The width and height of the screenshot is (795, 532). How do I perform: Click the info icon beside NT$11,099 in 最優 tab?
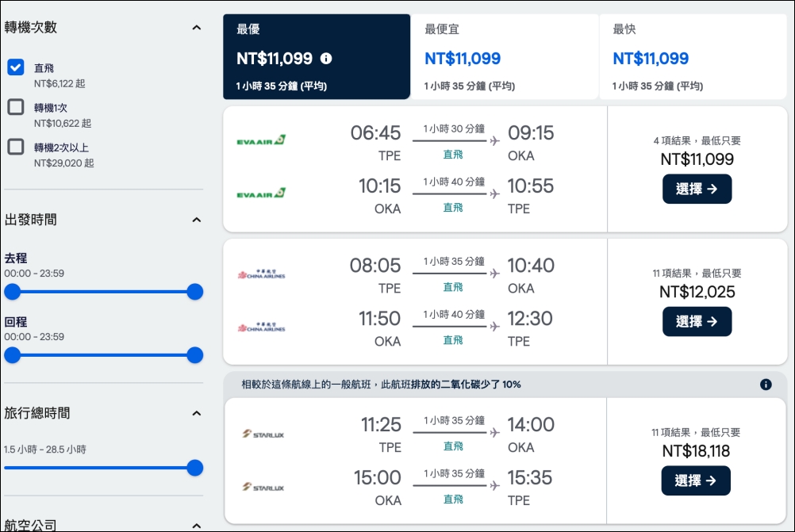pos(326,59)
